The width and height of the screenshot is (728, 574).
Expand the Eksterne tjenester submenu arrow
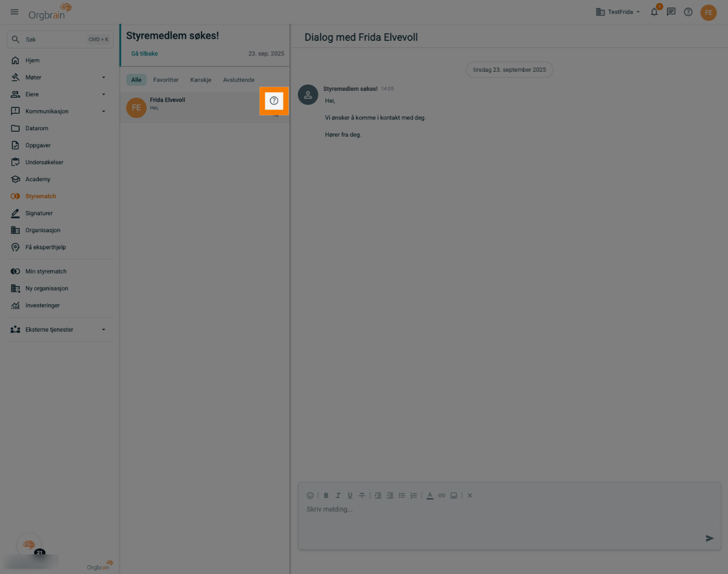click(x=104, y=330)
